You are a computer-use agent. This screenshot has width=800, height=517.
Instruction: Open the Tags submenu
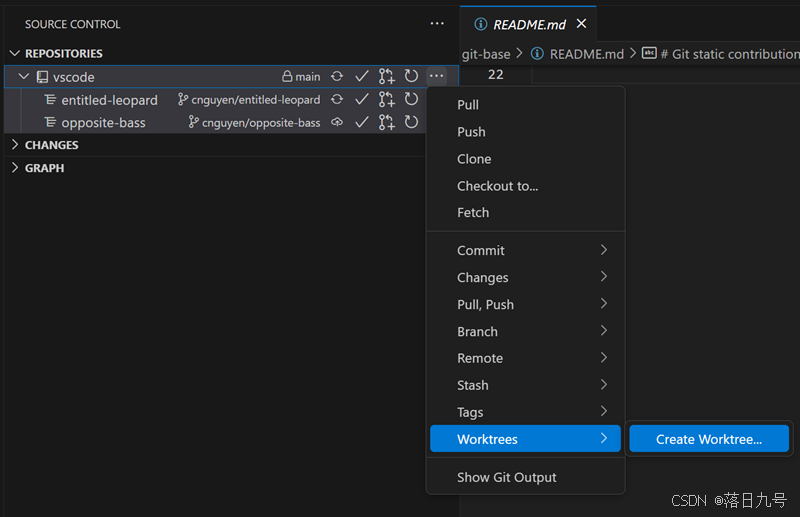[526, 412]
